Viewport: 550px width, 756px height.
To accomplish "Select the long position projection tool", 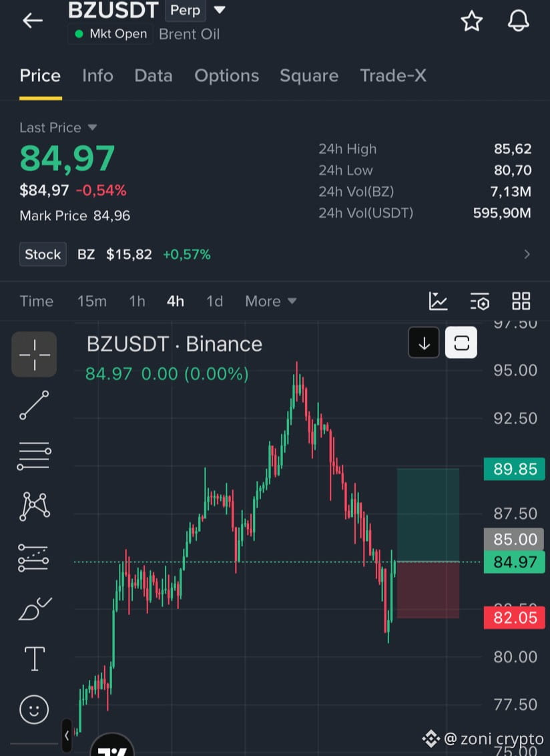I will (33, 558).
